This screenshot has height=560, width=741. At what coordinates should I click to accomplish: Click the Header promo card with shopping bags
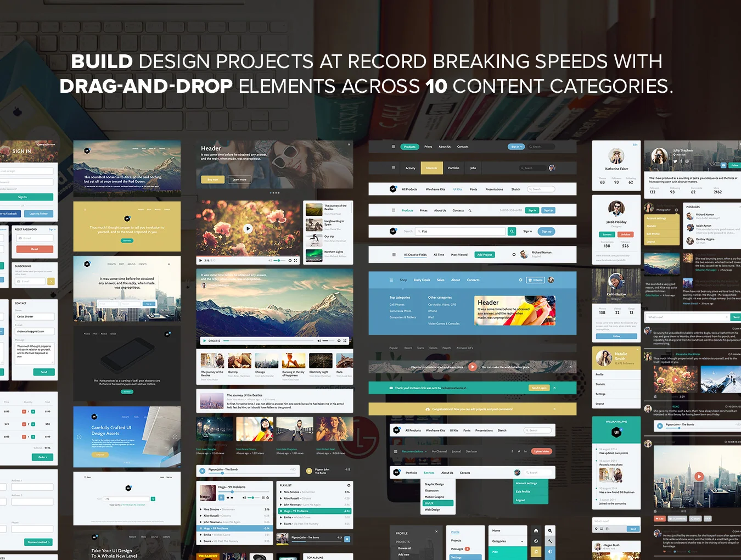515,310
